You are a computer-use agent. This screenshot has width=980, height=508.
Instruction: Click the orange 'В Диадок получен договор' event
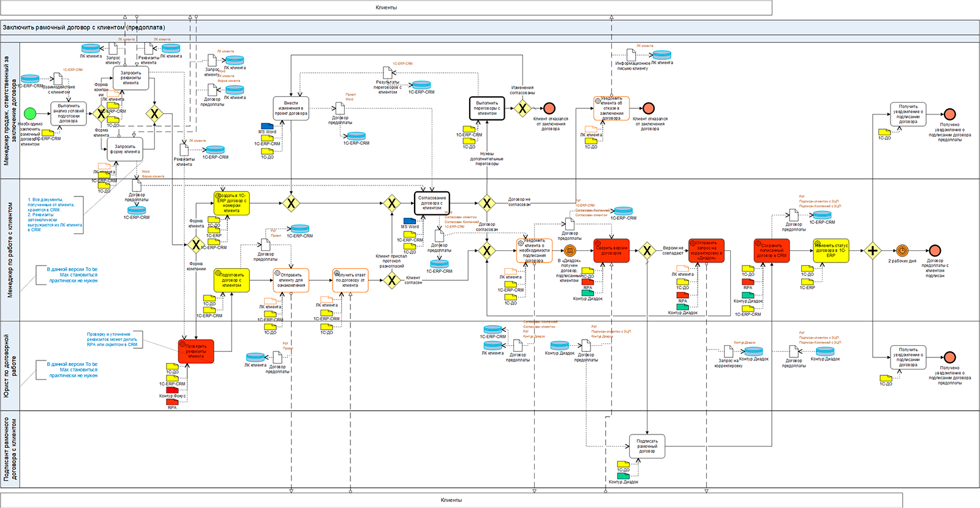click(x=570, y=250)
